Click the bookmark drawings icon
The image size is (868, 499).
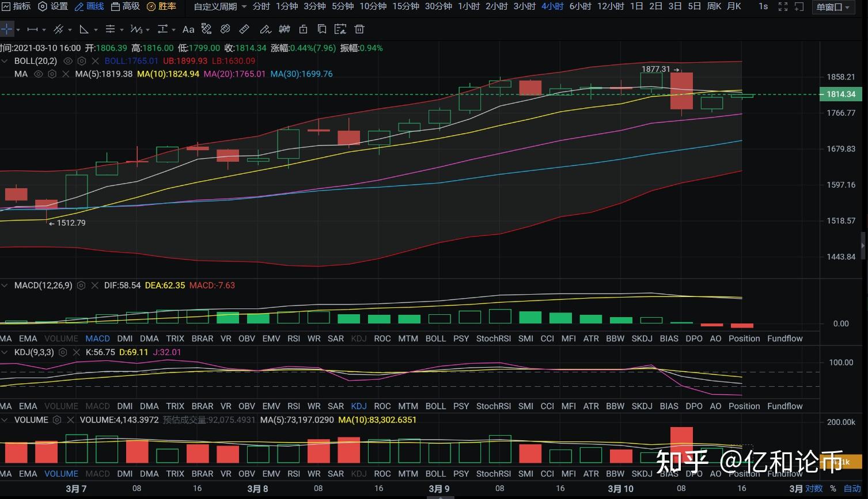[322, 29]
